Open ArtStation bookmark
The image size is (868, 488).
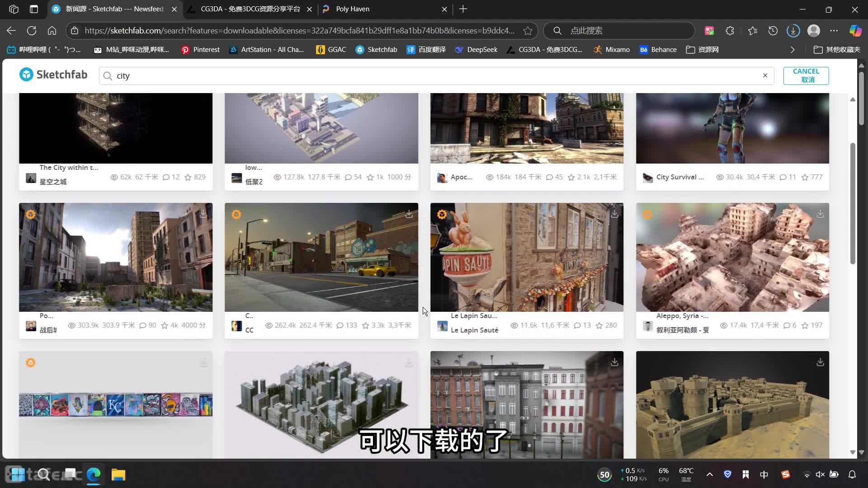tap(266, 50)
